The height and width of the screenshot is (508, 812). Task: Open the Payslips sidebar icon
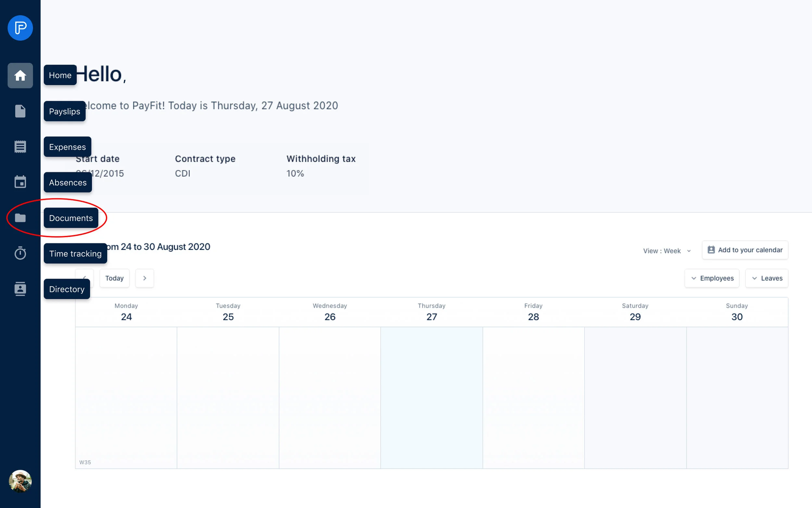20,111
